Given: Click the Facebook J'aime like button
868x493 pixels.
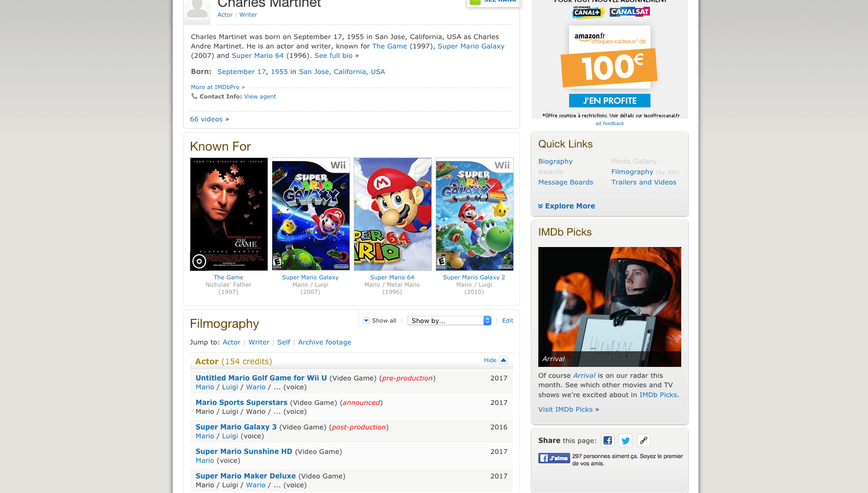Looking at the screenshot, I should pos(554,458).
